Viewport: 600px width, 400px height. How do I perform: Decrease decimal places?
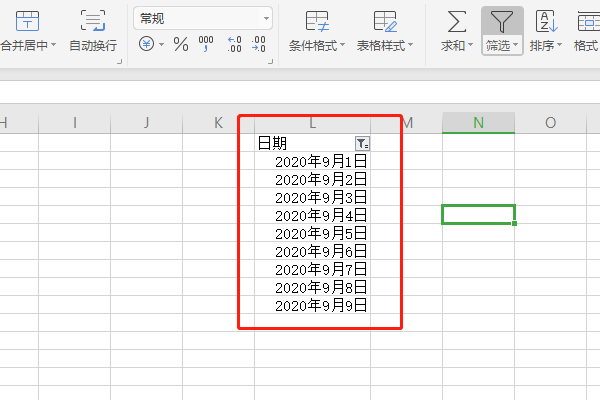259,44
